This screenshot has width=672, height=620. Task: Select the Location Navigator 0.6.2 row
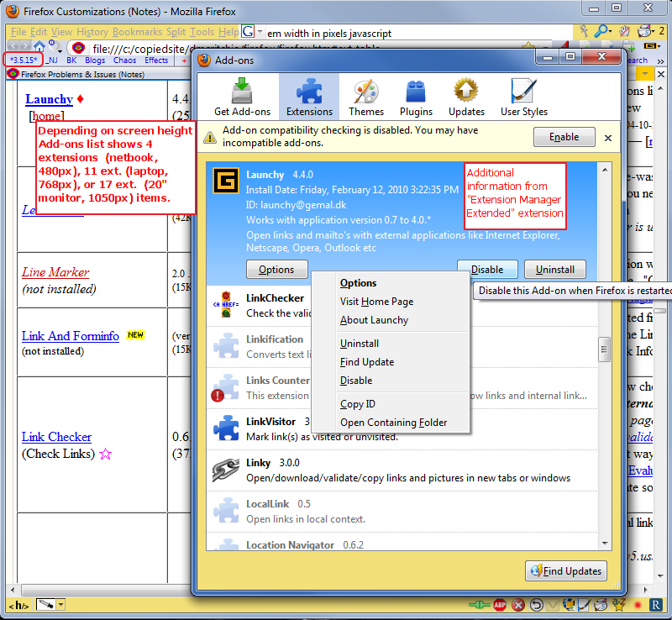pyautogui.click(x=402, y=542)
